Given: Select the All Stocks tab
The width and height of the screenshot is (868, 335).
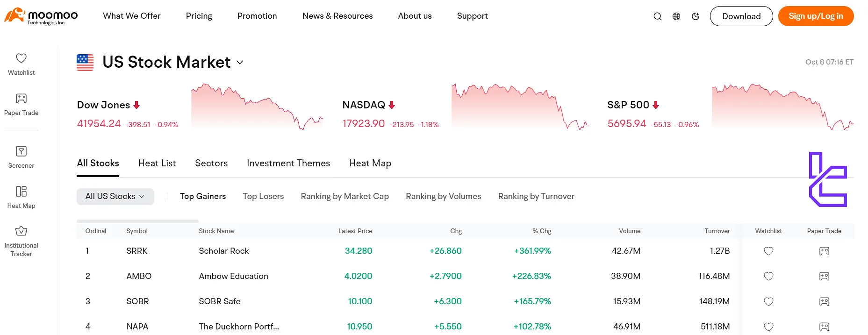Looking at the screenshot, I should (98, 163).
